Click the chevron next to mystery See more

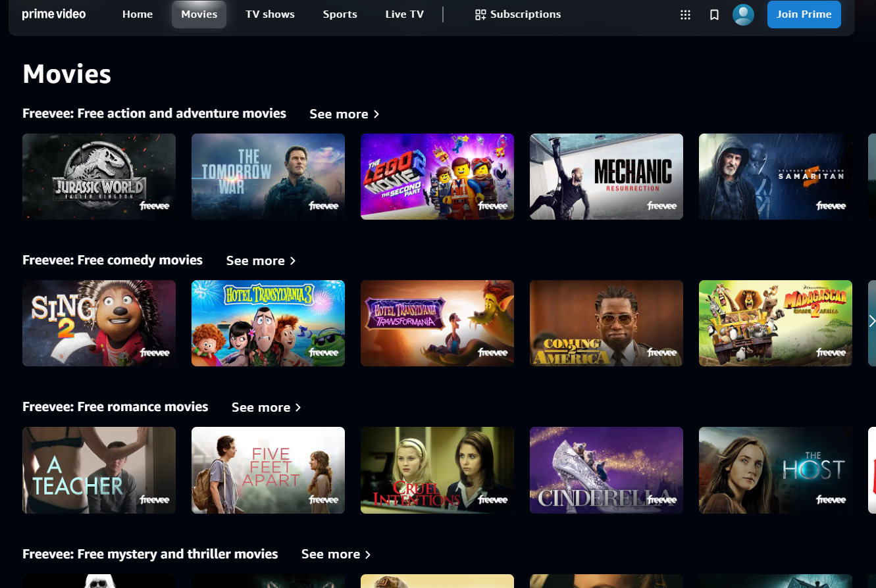pyautogui.click(x=367, y=554)
